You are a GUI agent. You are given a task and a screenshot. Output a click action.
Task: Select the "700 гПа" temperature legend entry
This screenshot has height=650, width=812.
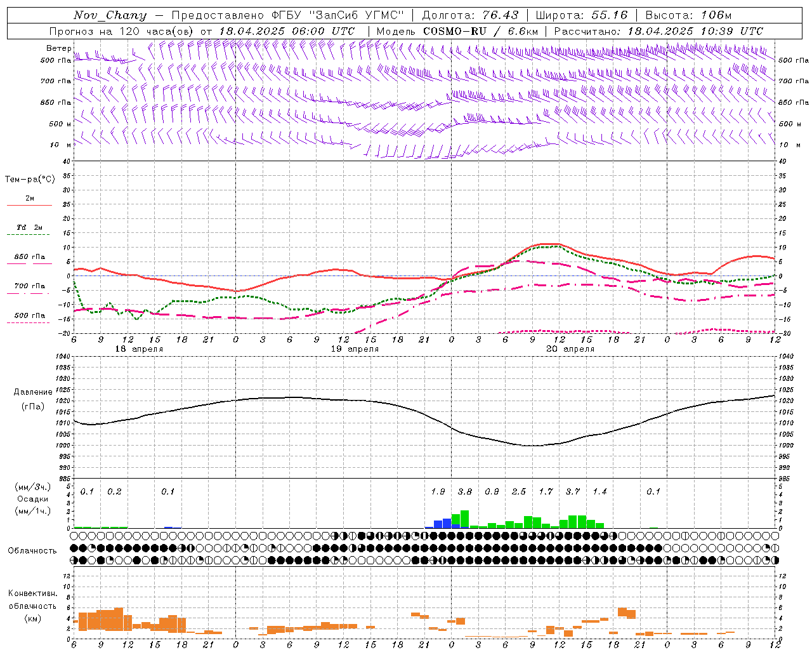pyautogui.click(x=30, y=286)
